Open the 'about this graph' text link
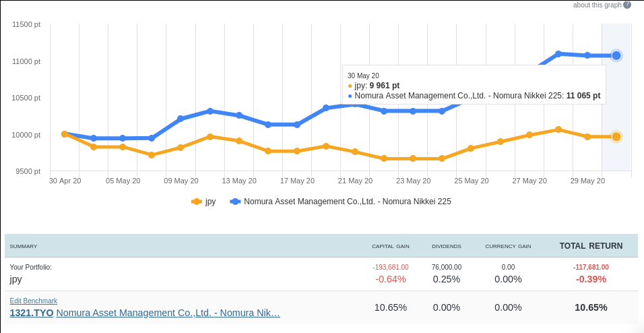The height and width of the screenshot is (333, 644). point(597,5)
